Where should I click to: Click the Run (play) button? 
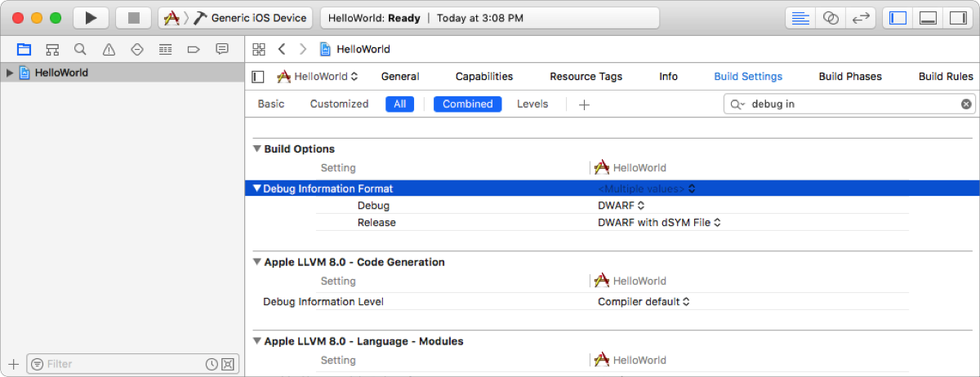pos(91,18)
